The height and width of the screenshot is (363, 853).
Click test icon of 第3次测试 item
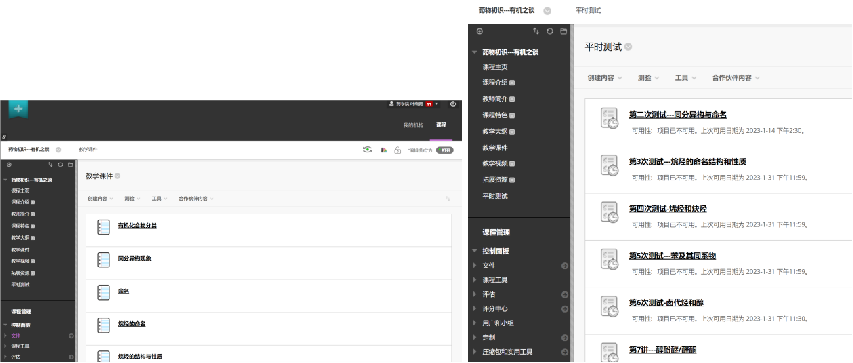pos(609,165)
